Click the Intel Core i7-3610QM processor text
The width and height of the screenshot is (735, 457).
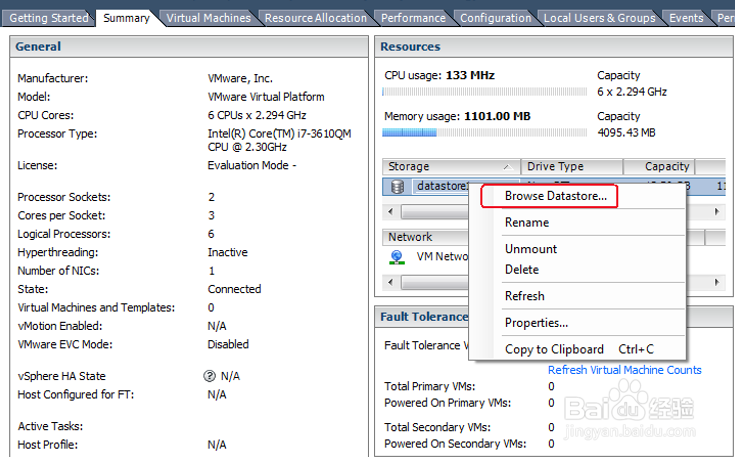tap(279, 140)
